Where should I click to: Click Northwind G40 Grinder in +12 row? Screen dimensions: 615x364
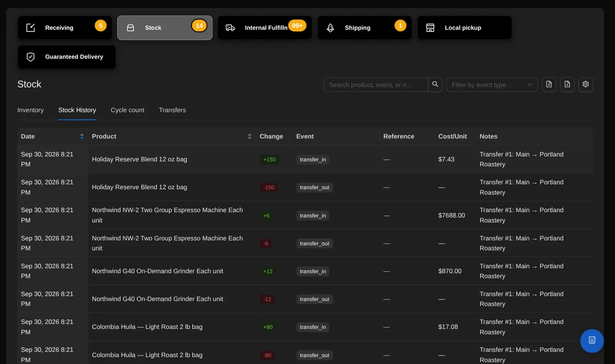(158, 271)
